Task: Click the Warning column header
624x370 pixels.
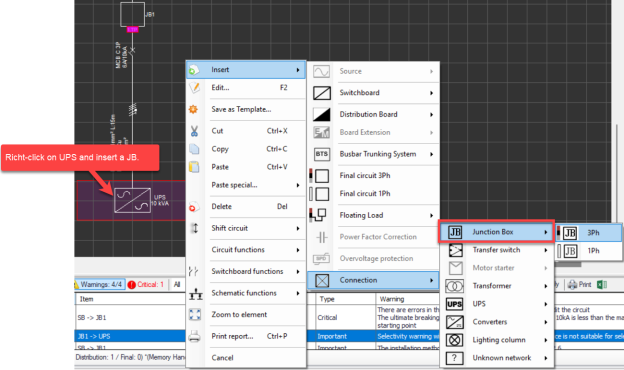Action: pyautogui.click(x=408, y=299)
